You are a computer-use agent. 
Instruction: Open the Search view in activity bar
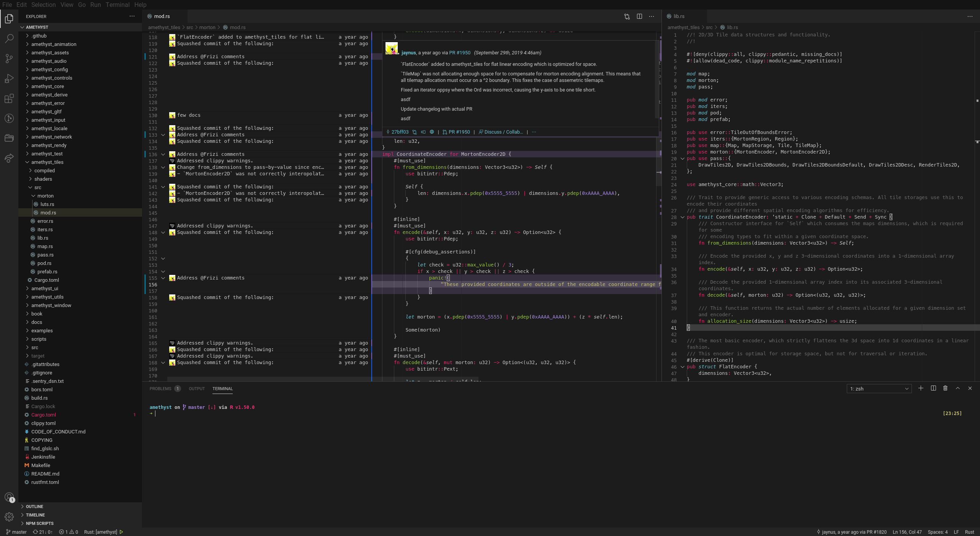[x=9, y=38]
